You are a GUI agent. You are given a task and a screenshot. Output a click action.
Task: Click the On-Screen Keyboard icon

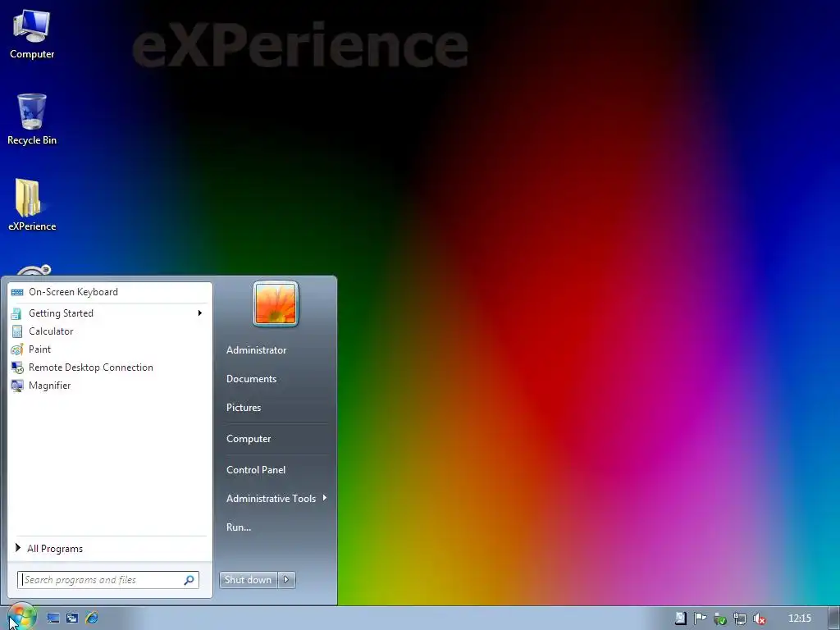(x=17, y=292)
